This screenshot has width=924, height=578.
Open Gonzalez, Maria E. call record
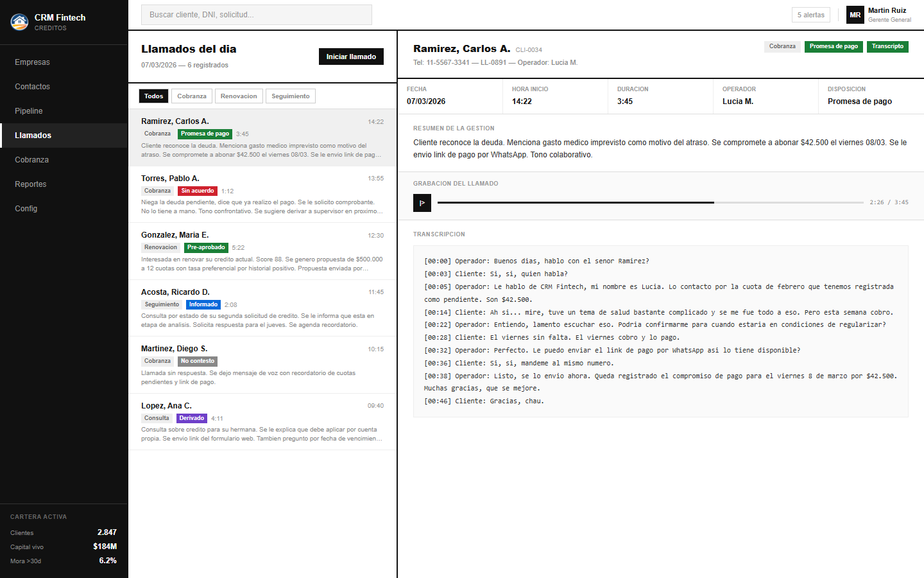click(262, 251)
